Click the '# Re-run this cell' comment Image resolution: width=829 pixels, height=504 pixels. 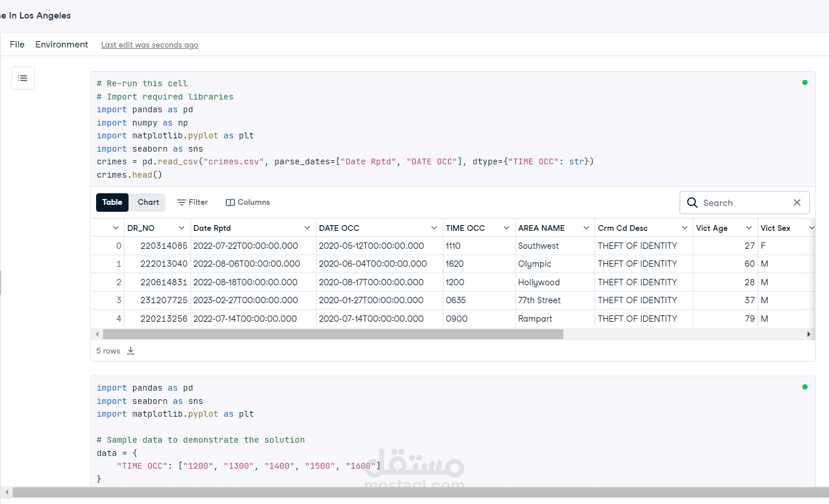coord(142,84)
